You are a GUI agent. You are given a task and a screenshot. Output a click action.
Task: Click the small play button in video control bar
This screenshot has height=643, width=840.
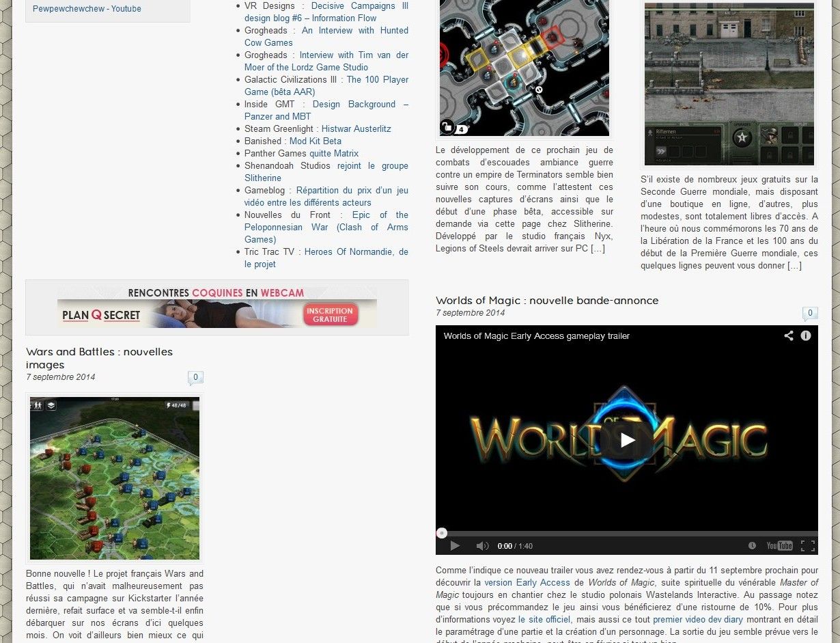455,546
